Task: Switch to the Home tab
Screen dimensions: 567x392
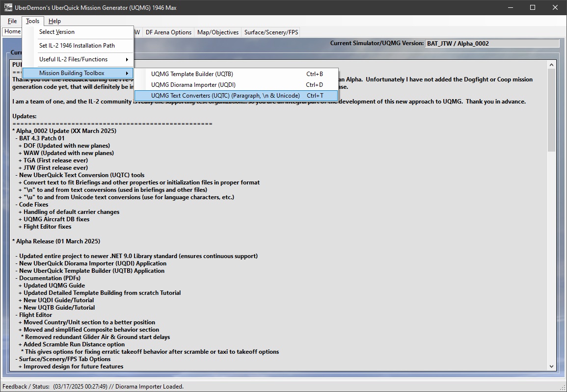Action: 12,32
